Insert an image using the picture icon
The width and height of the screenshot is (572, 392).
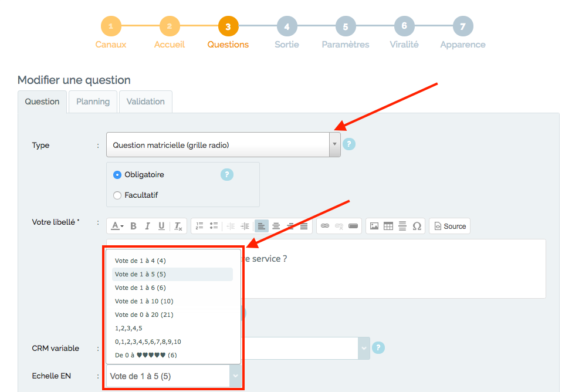[374, 226]
